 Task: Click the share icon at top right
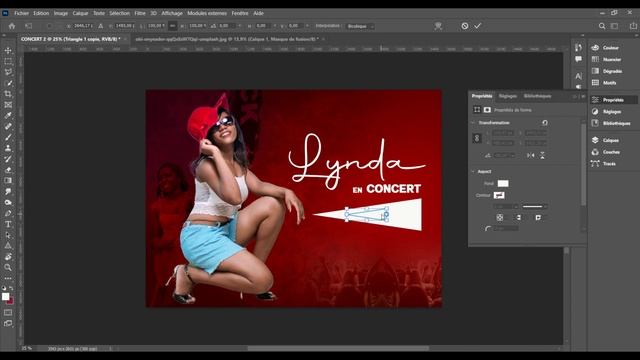click(633, 26)
